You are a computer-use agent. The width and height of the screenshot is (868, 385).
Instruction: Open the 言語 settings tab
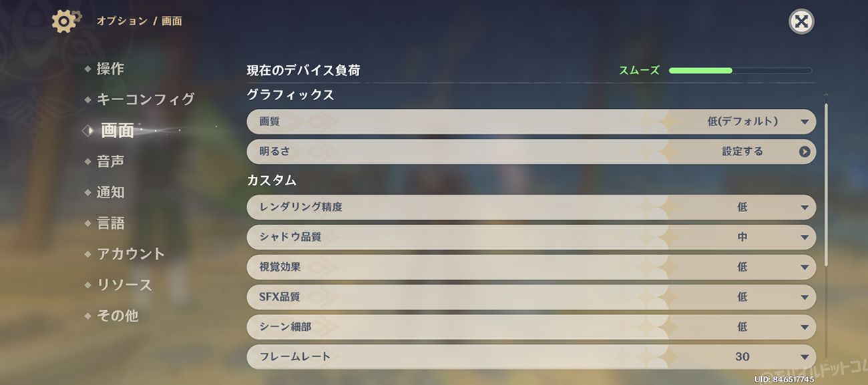[x=110, y=224]
